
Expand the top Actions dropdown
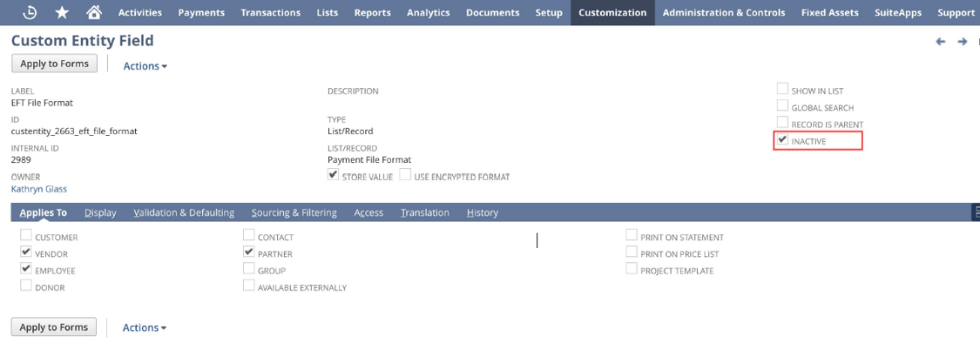tap(145, 65)
